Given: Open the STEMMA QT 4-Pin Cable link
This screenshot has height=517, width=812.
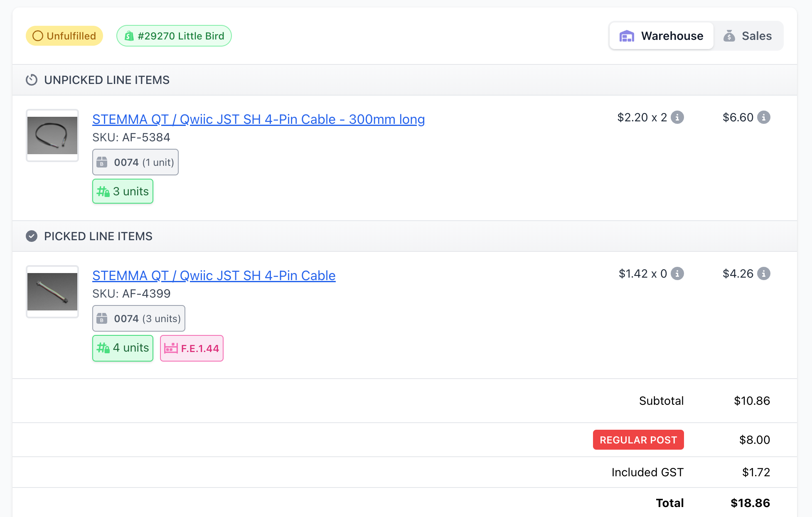Looking at the screenshot, I should (214, 276).
